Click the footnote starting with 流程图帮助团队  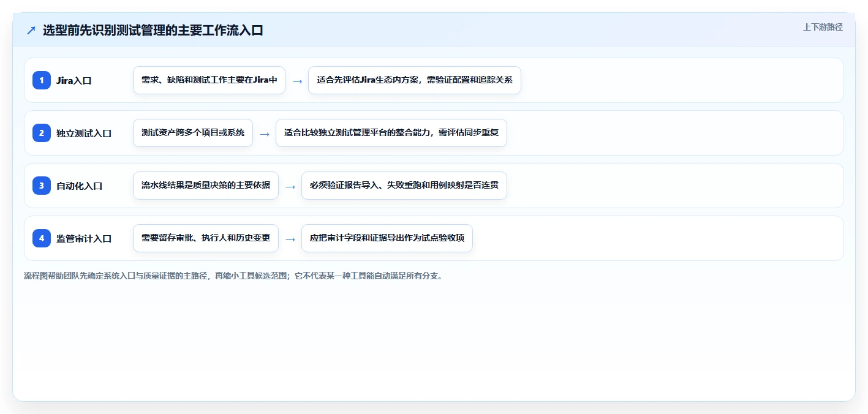[x=233, y=276]
